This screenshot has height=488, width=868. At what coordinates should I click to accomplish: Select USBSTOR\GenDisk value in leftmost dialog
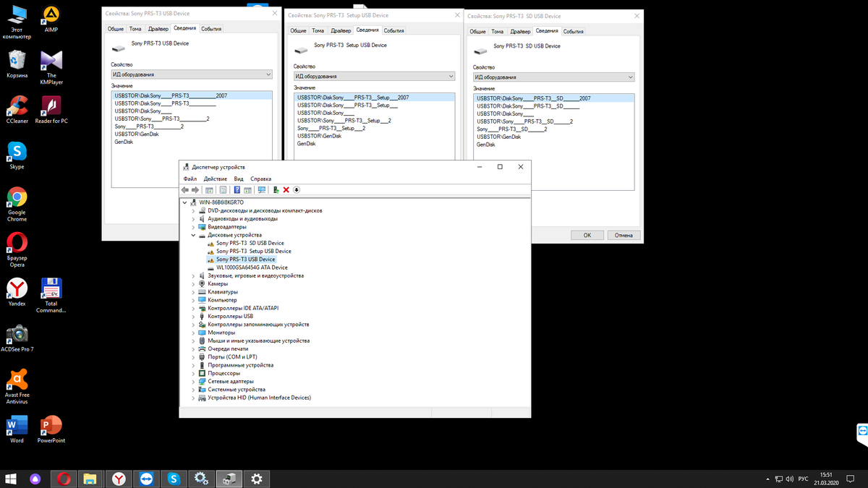[x=137, y=134]
